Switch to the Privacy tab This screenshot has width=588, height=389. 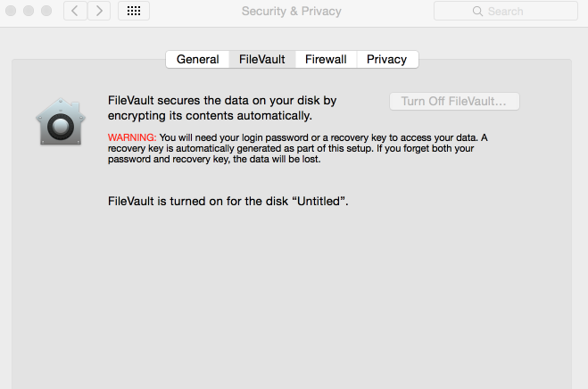click(x=387, y=59)
